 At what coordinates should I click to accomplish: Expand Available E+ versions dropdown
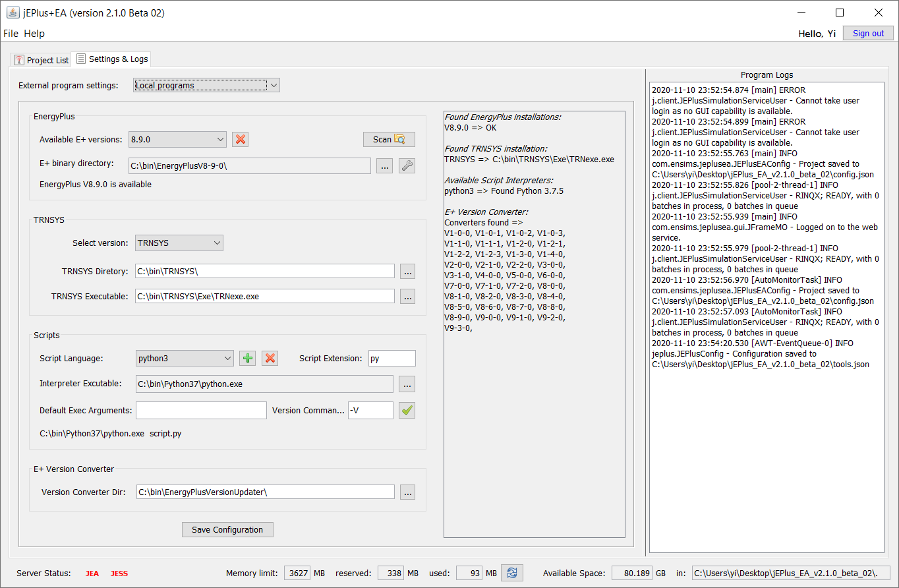pos(177,139)
